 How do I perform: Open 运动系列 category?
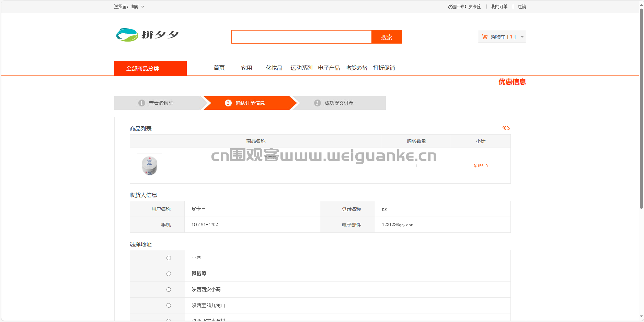click(x=301, y=68)
